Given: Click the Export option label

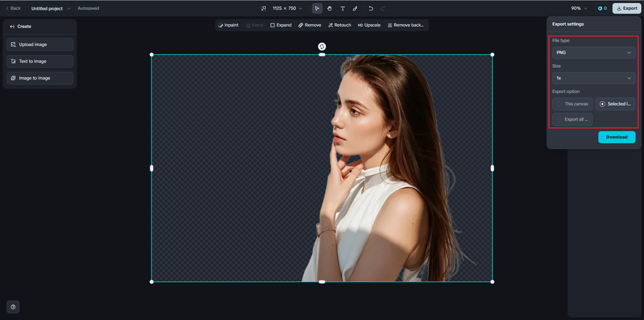Looking at the screenshot, I should (x=566, y=92).
